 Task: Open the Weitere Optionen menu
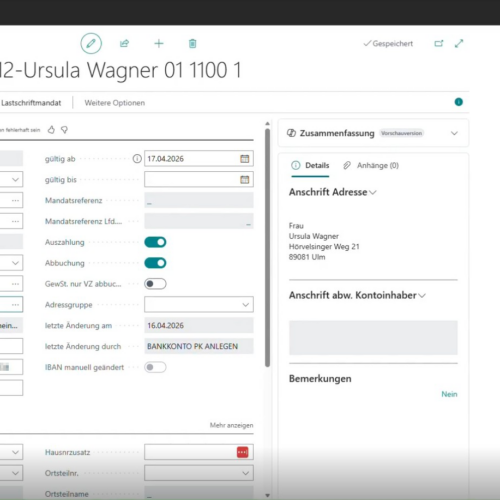[115, 103]
